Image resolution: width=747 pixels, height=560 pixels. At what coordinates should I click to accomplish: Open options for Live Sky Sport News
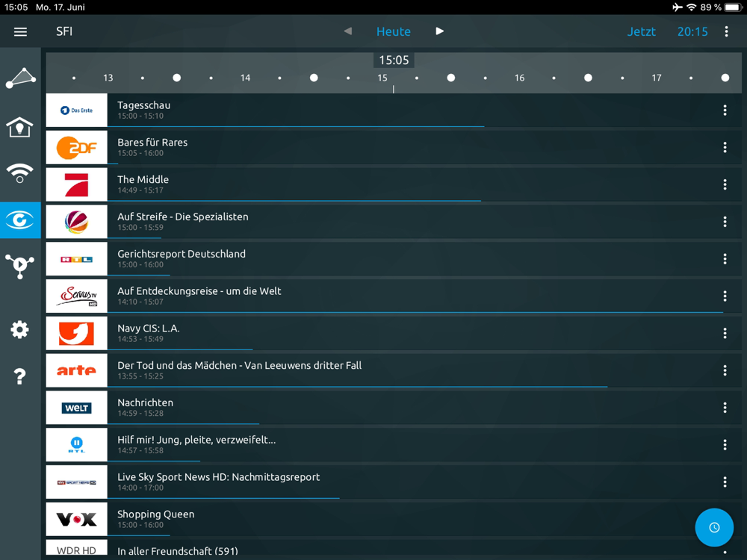click(725, 482)
